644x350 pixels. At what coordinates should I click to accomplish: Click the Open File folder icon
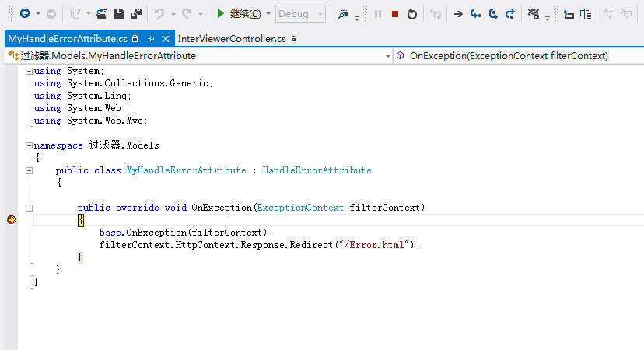pyautogui.click(x=102, y=14)
